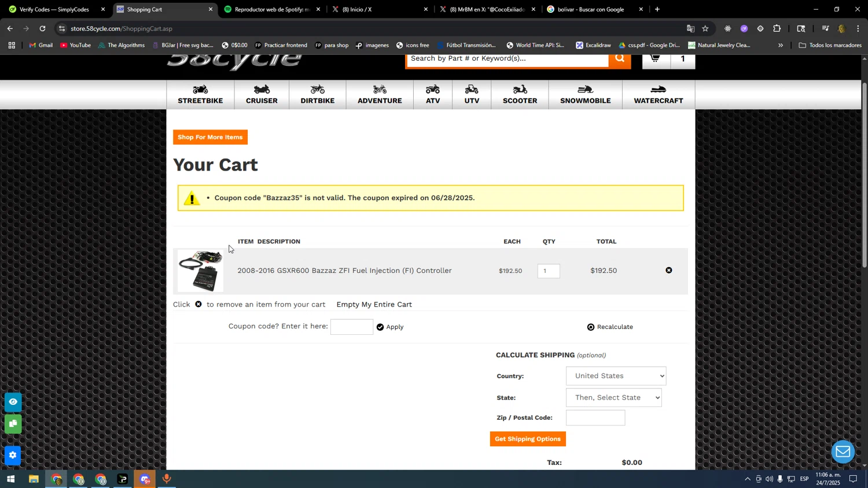Open the Cruiser category

[262, 94]
